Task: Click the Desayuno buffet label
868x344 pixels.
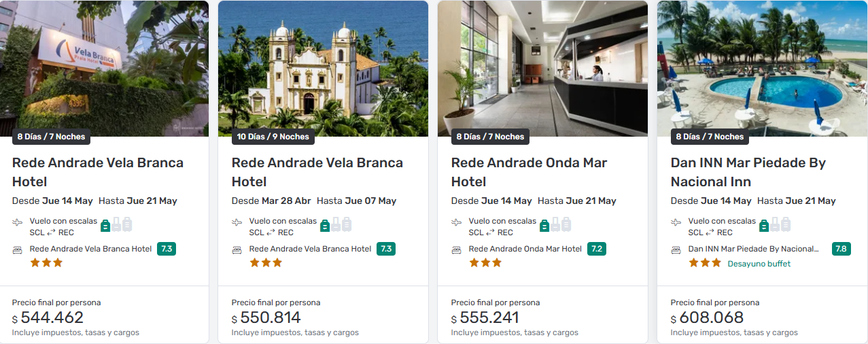Action: (759, 264)
